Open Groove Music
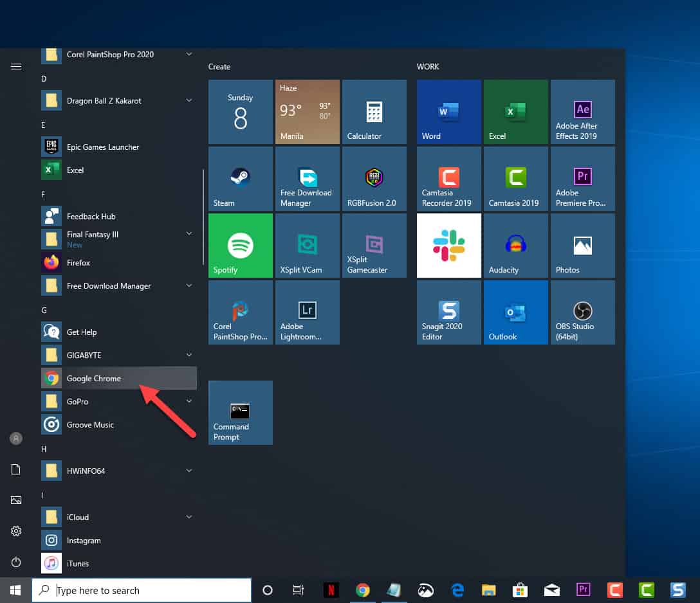Screen dimensions: 700x603 (119, 424)
